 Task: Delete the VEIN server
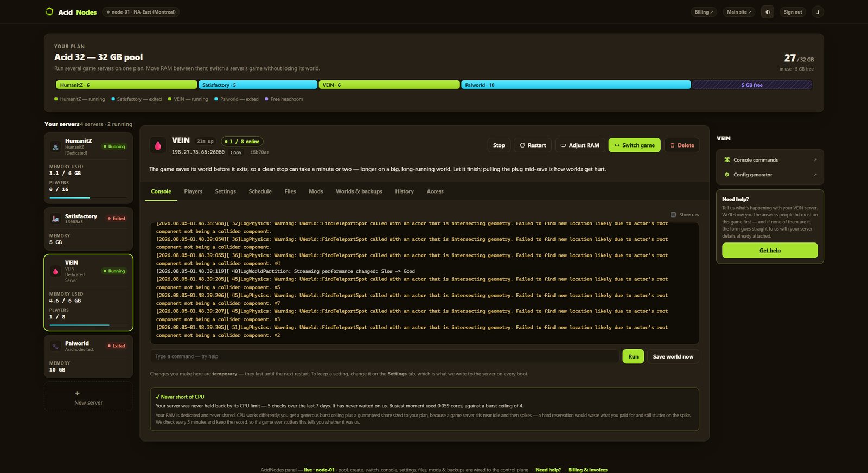tap(682, 145)
